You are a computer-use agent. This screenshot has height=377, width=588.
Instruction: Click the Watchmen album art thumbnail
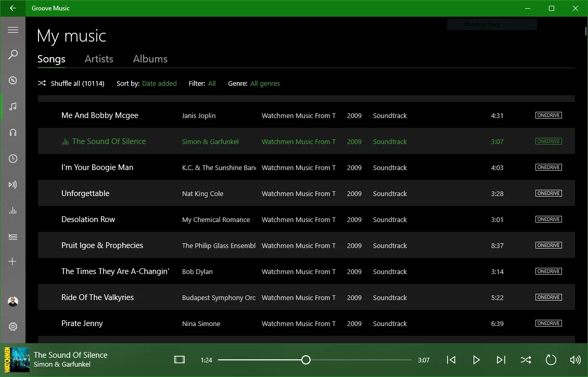coord(17,360)
